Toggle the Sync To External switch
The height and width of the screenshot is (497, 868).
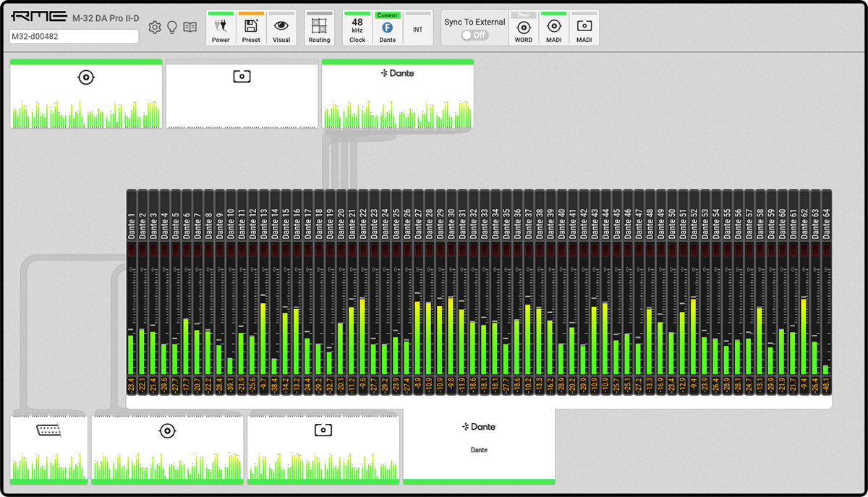(475, 35)
